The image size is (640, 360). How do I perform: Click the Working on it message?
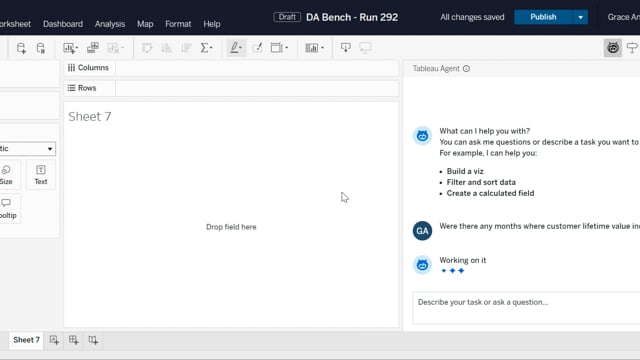(462, 260)
